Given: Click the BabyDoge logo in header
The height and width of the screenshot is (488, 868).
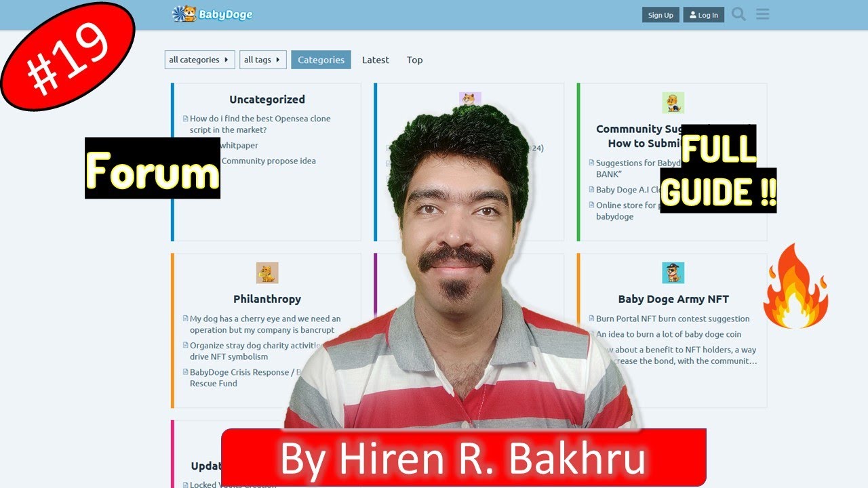Looking at the screenshot, I should coord(212,14).
